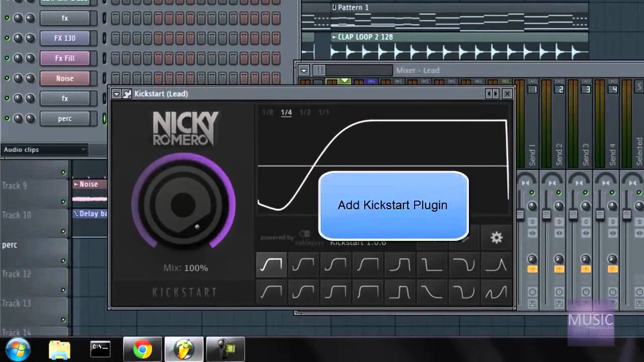Screen dimensions: 644x362
Task: Set the Kickstart rate to 1/1
Action: (324, 113)
